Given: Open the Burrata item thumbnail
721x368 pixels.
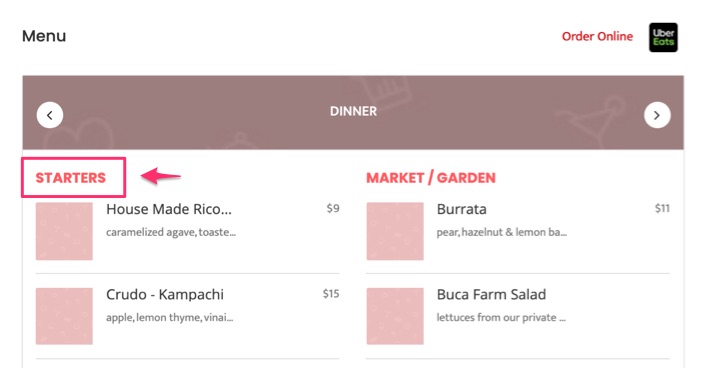Looking at the screenshot, I should [x=395, y=231].
